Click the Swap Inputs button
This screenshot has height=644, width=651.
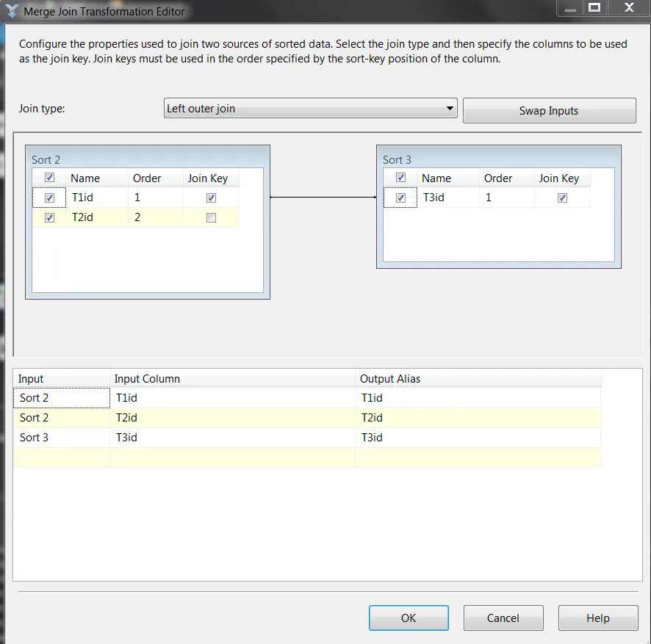549,110
